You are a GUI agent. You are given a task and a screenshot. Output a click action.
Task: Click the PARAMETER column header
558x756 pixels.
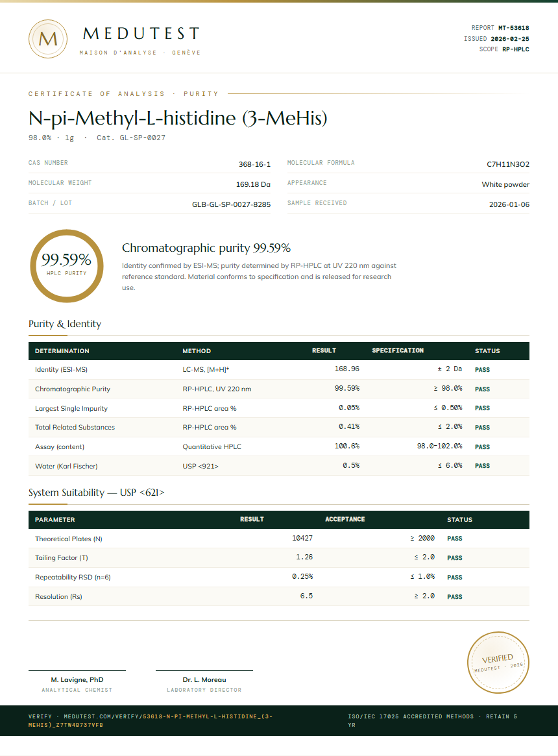tap(55, 520)
